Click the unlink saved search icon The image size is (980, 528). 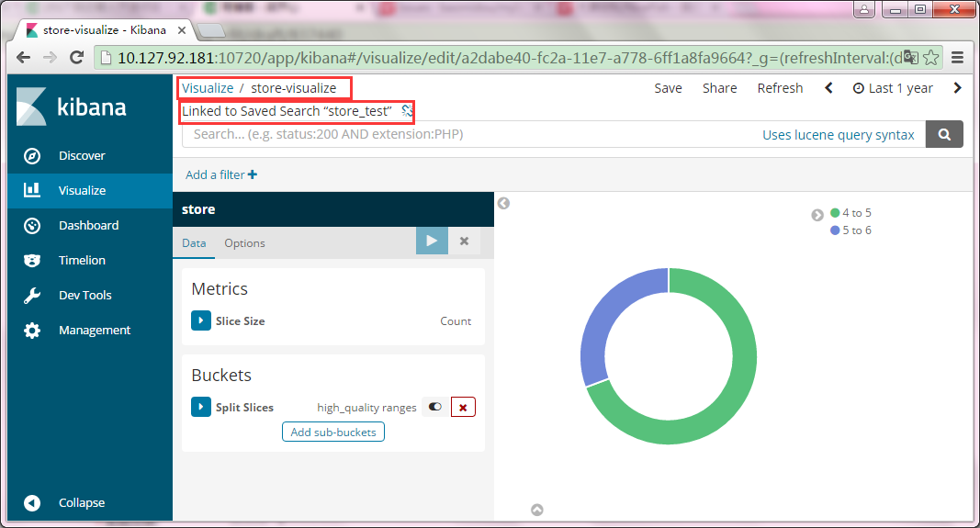coord(407,111)
